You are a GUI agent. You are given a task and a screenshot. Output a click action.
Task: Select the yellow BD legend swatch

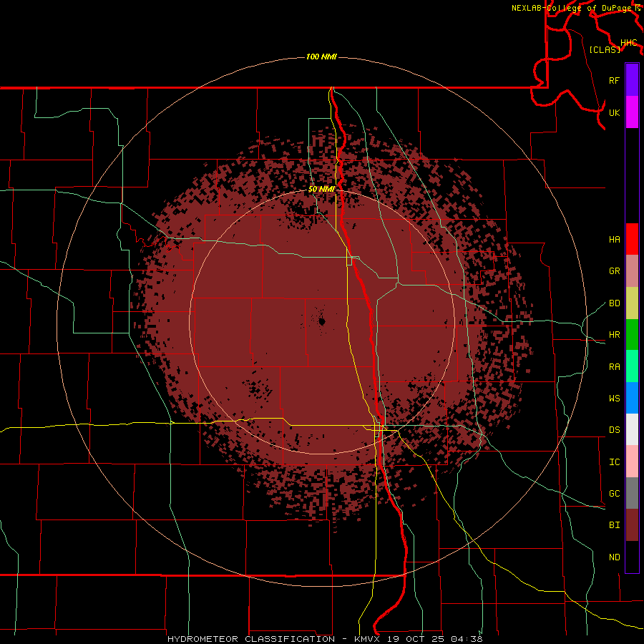[632, 303]
